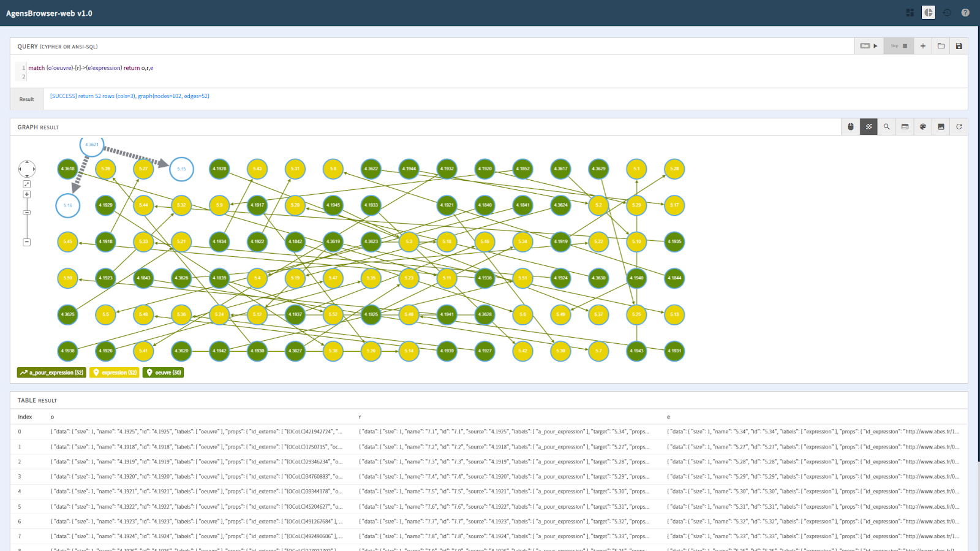This screenshot has height=551, width=980.
Task: Click the zoom slider handle on graph
Action: coord(27,213)
